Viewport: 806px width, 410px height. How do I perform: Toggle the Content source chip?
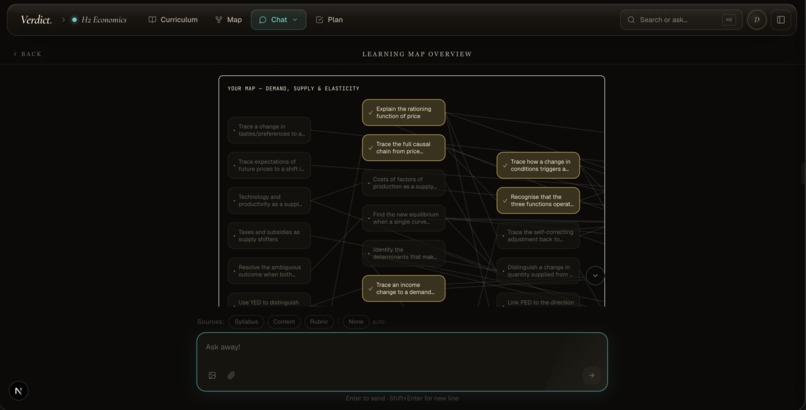284,322
